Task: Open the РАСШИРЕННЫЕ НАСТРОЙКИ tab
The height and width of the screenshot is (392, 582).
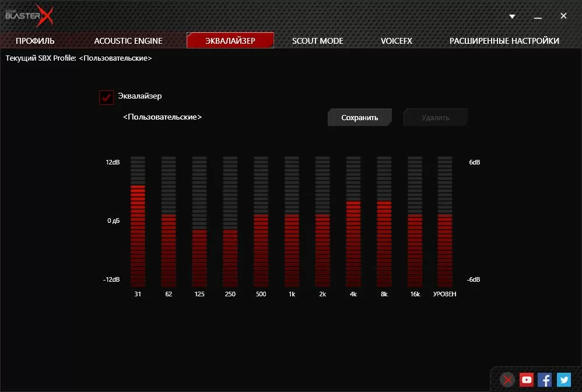Action: click(x=504, y=41)
